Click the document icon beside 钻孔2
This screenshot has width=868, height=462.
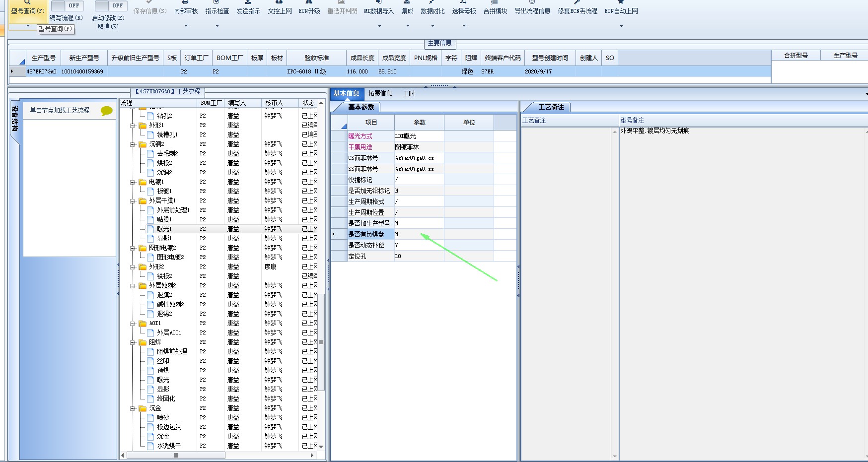click(x=150, y=116)
